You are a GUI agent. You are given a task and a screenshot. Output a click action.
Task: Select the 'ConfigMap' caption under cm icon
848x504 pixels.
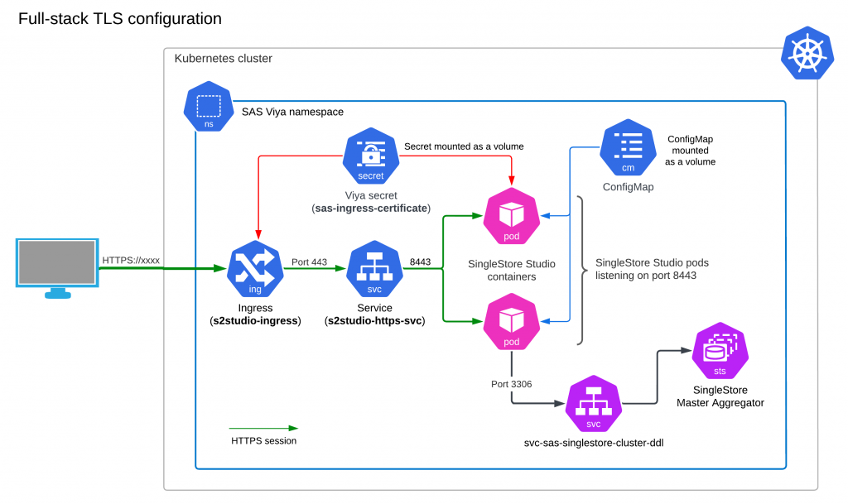pyautogui.click(x=629, y=187)
